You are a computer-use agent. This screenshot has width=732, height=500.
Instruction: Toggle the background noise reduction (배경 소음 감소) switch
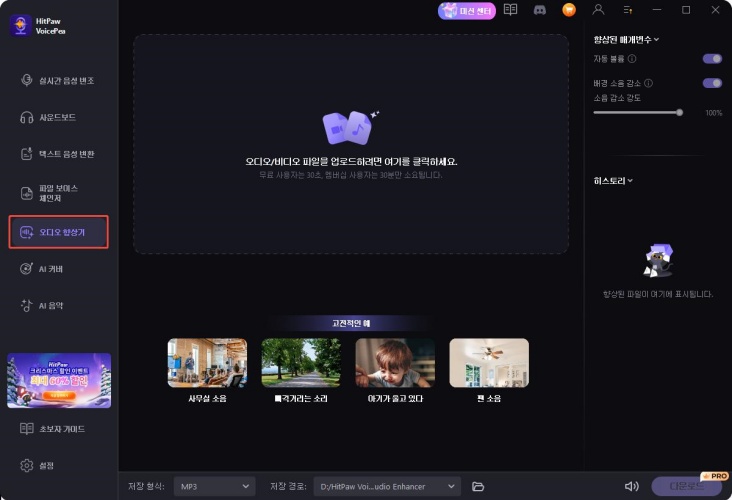[712, 83]
